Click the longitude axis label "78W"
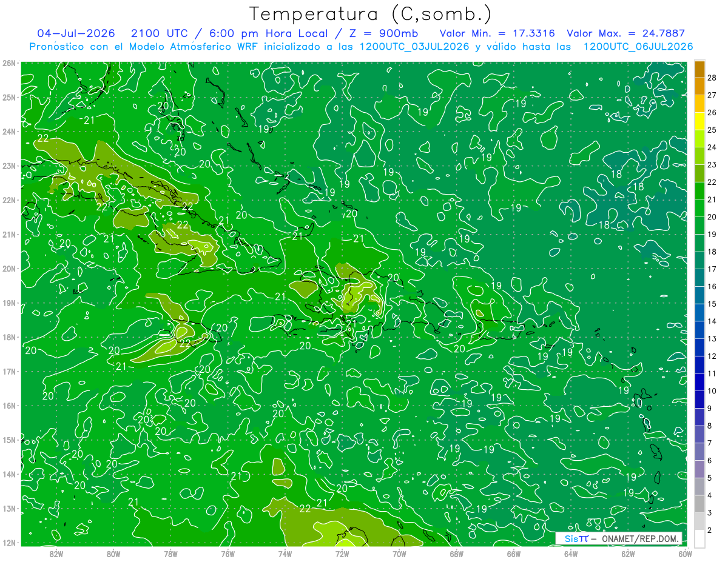This screenshot has width=728, height=562. pos(170,554)
